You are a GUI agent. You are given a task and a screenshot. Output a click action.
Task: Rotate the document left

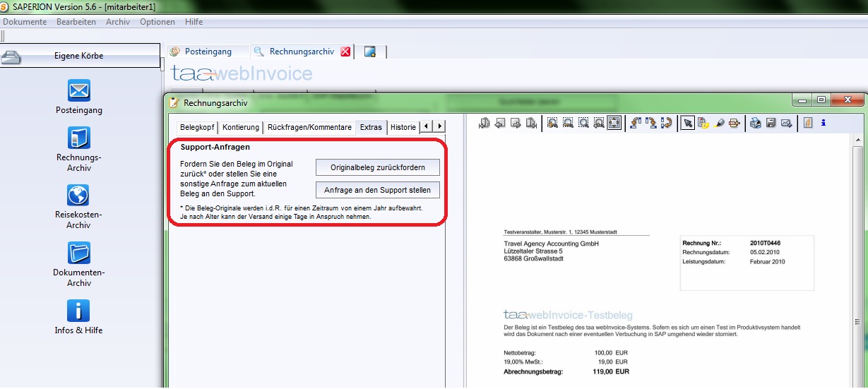pyautogui.click(x=635, y=123)
